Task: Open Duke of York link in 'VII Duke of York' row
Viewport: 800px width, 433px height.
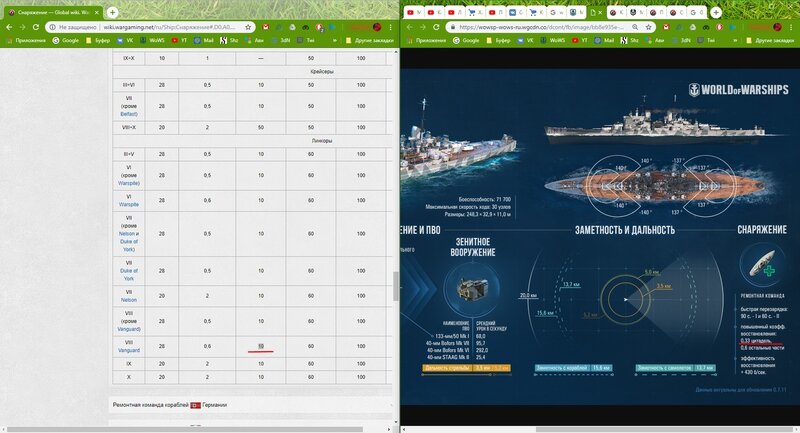Action: [x=129, y=275]
